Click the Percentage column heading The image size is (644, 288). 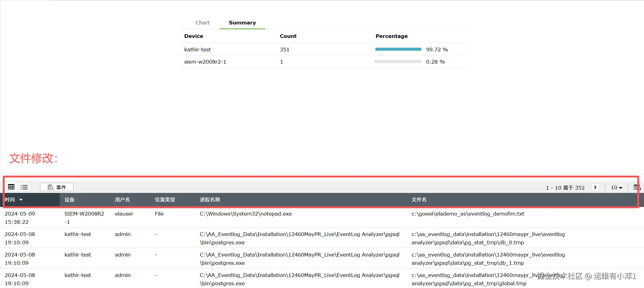392,36
